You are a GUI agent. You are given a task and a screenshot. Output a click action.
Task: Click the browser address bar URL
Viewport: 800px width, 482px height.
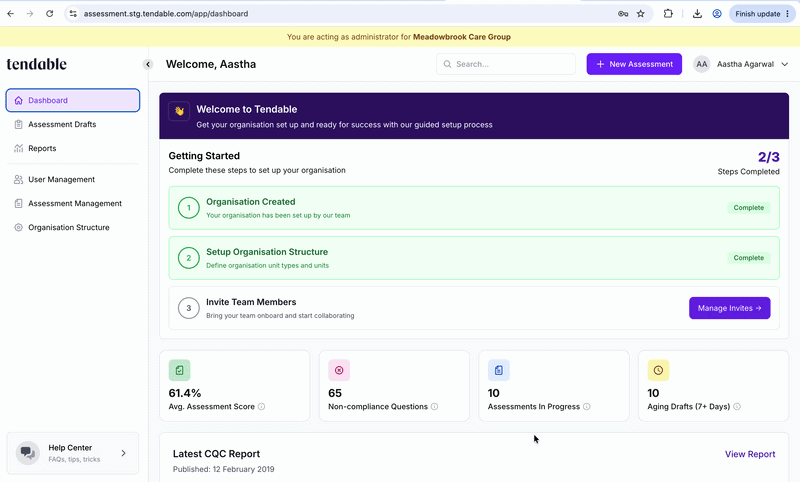pyautogui.click(x=166, y=14)
